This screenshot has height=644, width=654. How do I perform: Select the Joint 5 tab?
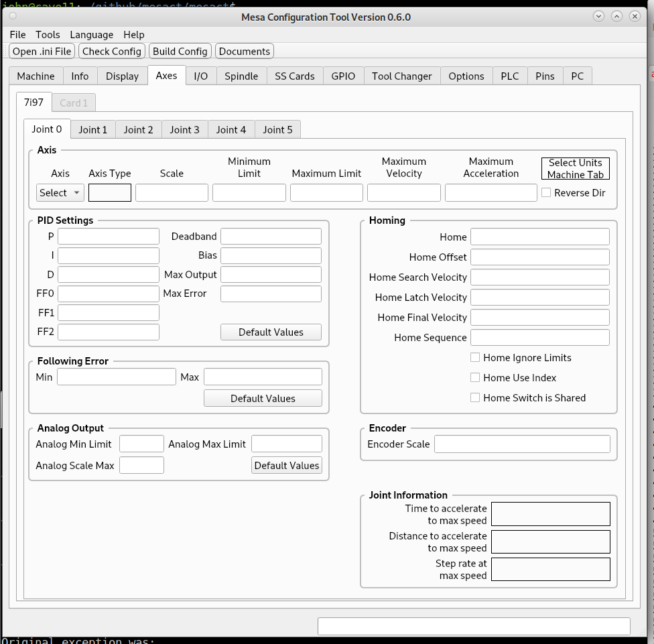[277, 130]
